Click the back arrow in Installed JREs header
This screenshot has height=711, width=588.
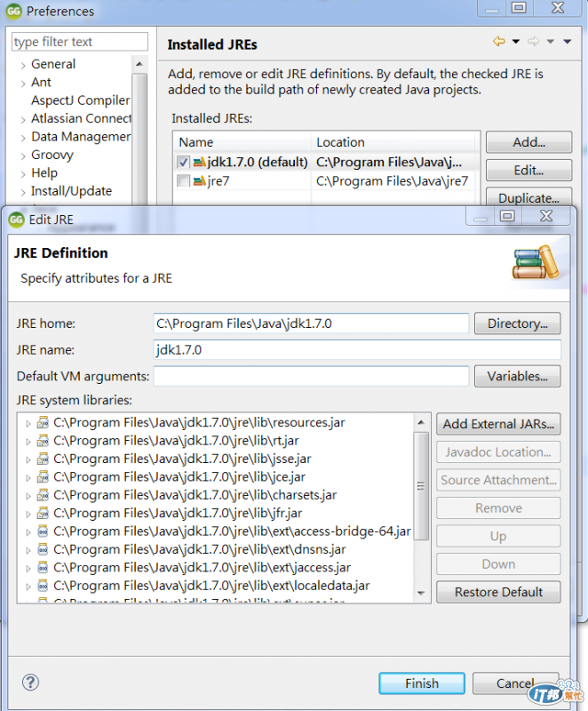pyautogui.click(x=499, y=42)
